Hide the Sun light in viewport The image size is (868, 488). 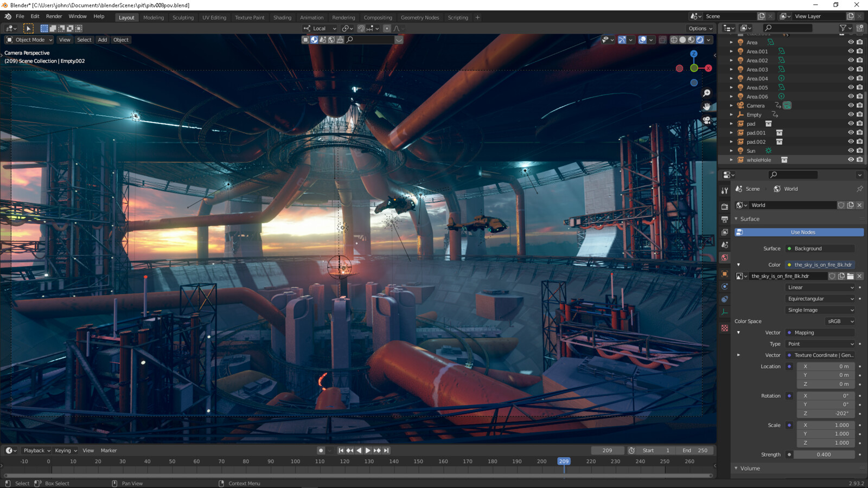click(x=851, y=151)
